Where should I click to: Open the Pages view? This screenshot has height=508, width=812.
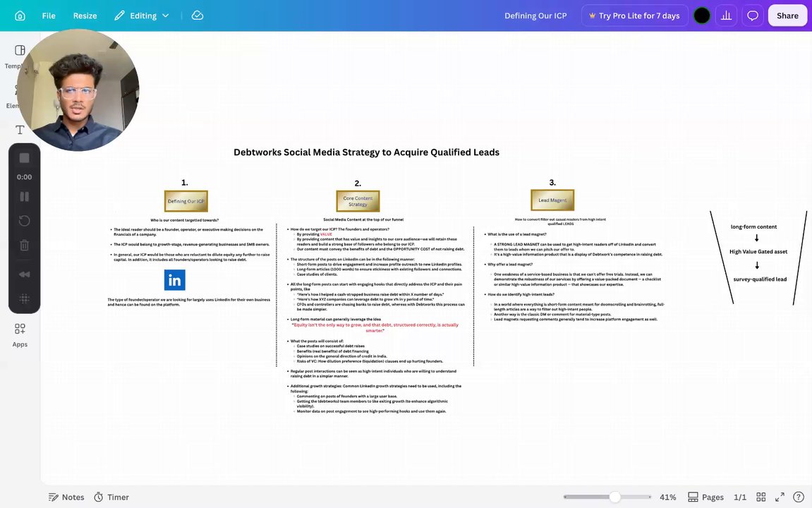[705, 497]
